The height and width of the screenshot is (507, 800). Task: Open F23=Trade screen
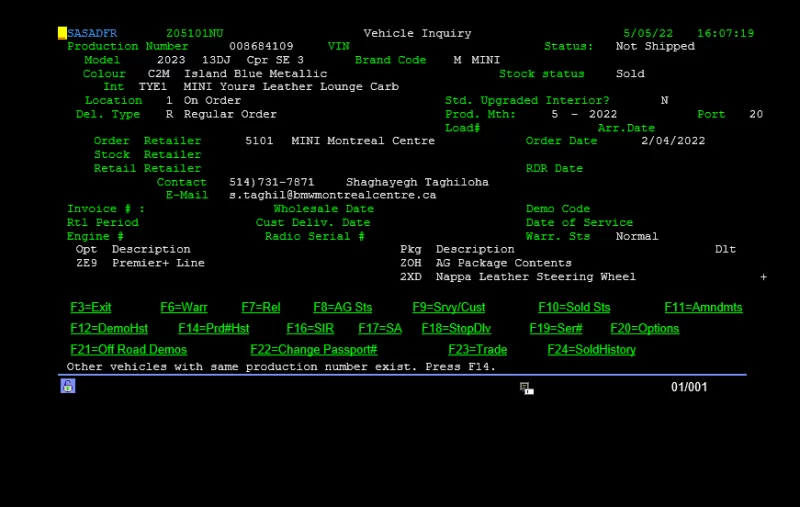coord(478,350)
